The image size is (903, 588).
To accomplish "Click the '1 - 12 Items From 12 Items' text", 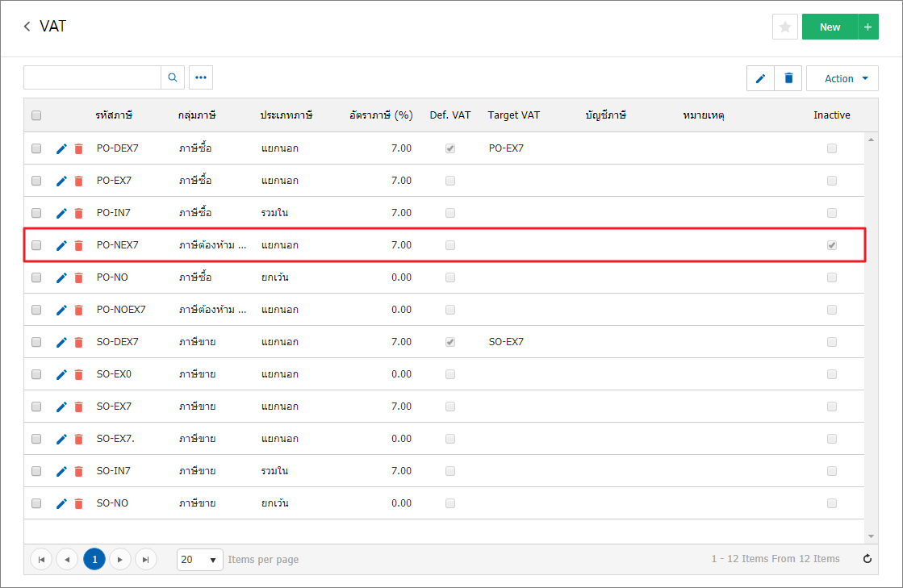I will pos(775,559).
